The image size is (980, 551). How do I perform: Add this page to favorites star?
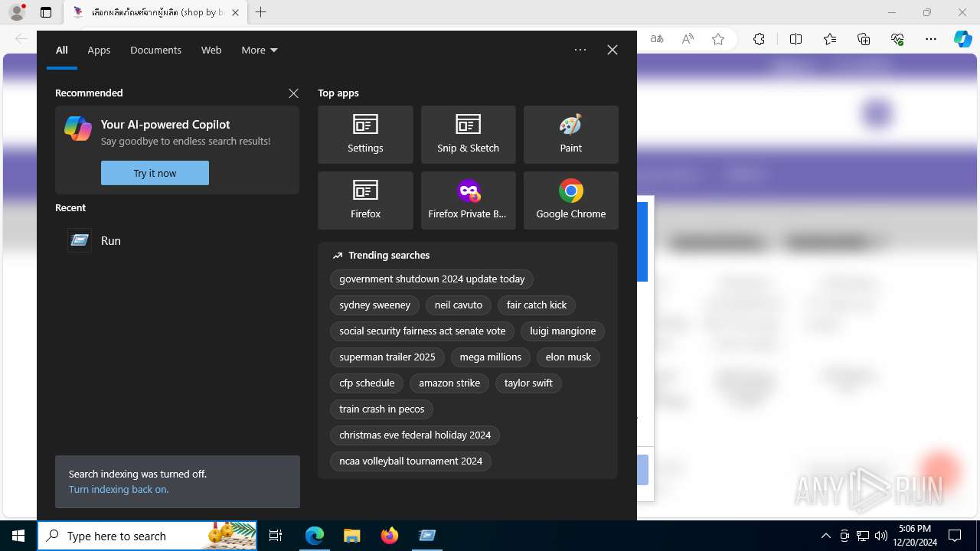coord(718,39)
